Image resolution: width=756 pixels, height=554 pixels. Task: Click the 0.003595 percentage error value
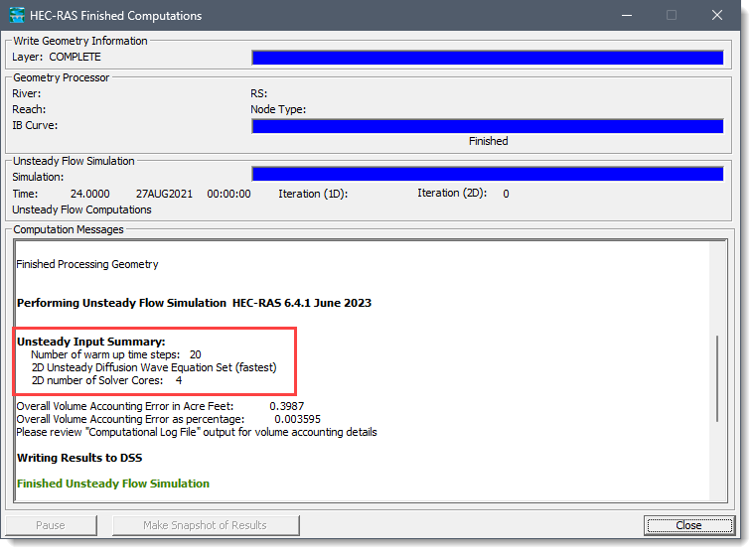297,420
